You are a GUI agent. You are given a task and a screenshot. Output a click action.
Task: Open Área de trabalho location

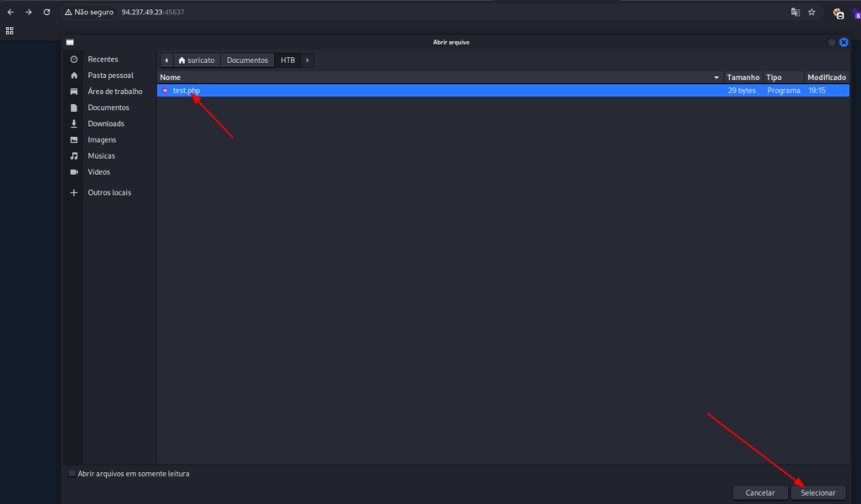point(114,92)
